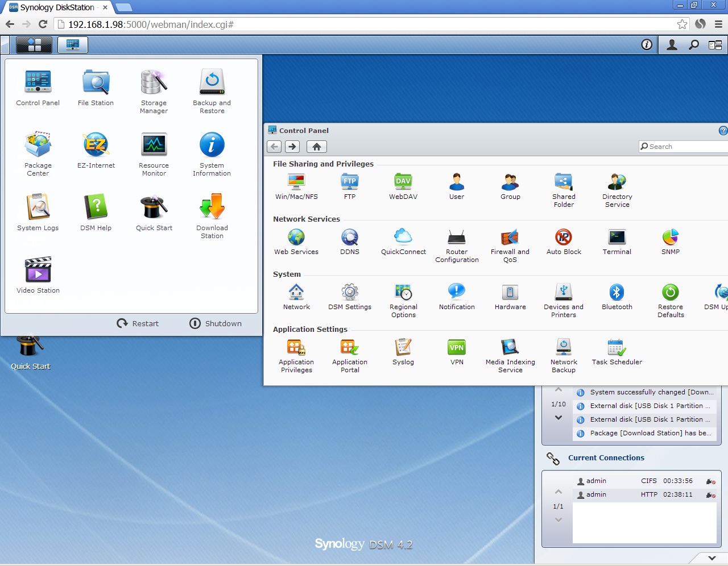Open QuickConnect settings
This screenshot has width=728, height=566.
click(x=403, y=242)
